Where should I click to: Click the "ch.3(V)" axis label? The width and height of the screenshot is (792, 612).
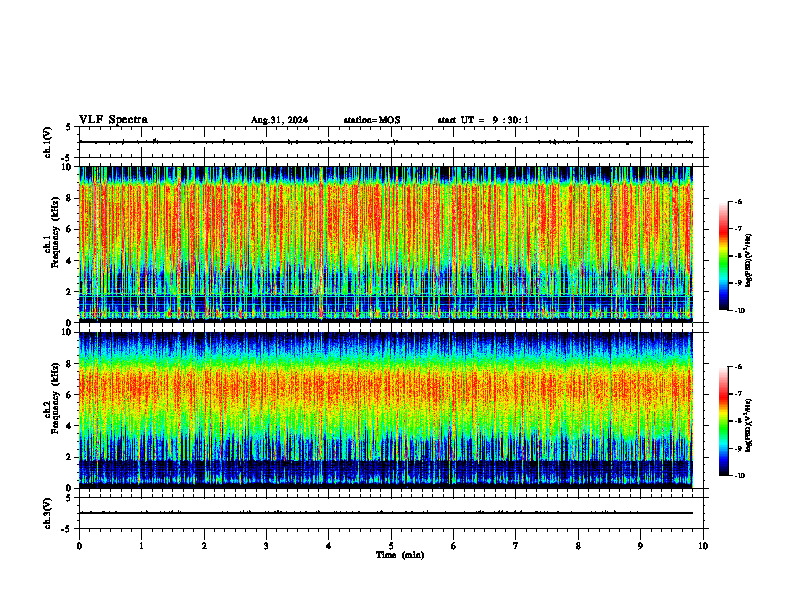48,513
